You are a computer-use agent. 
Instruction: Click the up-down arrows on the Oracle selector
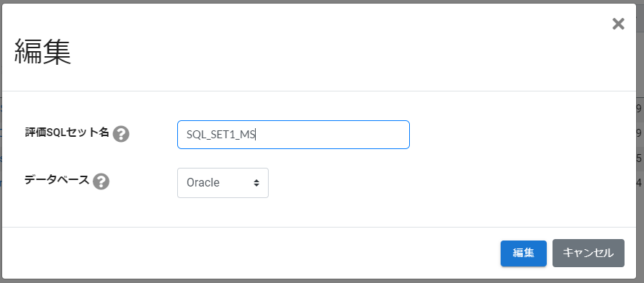[256, 183]
